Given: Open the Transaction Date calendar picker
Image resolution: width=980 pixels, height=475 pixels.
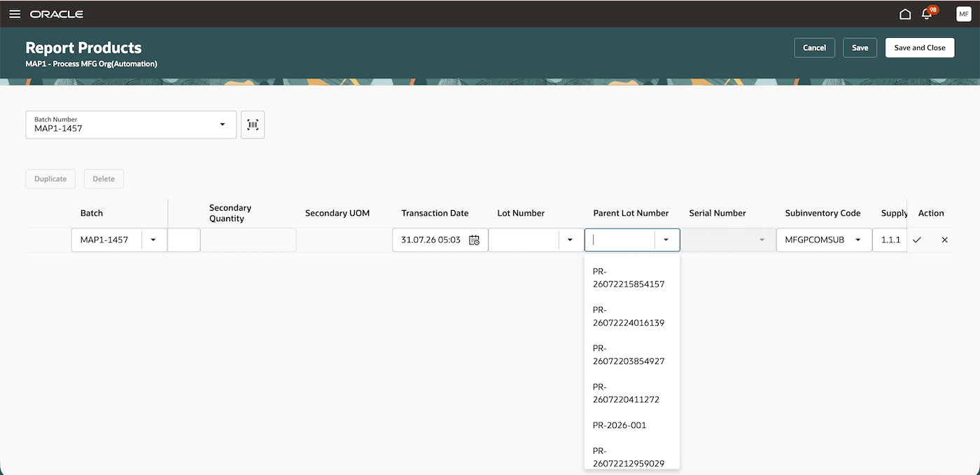Looking at the screenshot, I should [474, 240].
